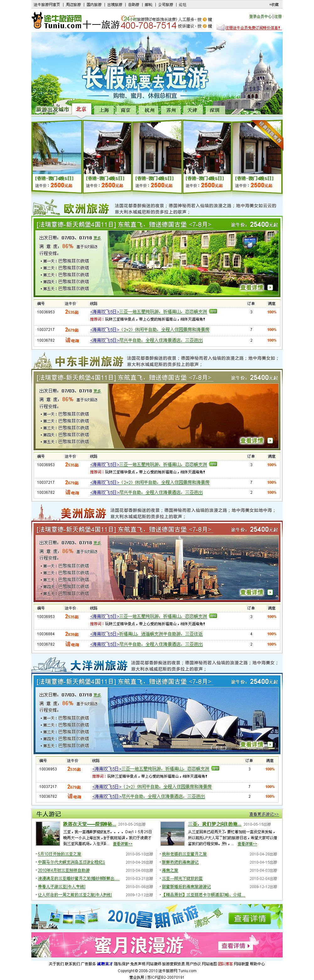Click 查看更多游记>> link
Viewport: 314px width, 980px height.
[264, 814]
